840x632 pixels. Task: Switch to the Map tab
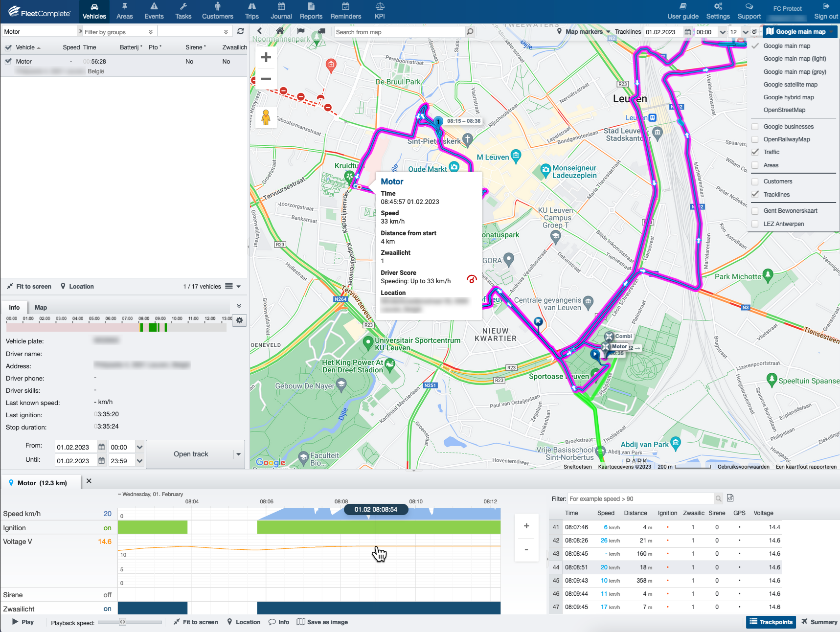pos(41,308)
